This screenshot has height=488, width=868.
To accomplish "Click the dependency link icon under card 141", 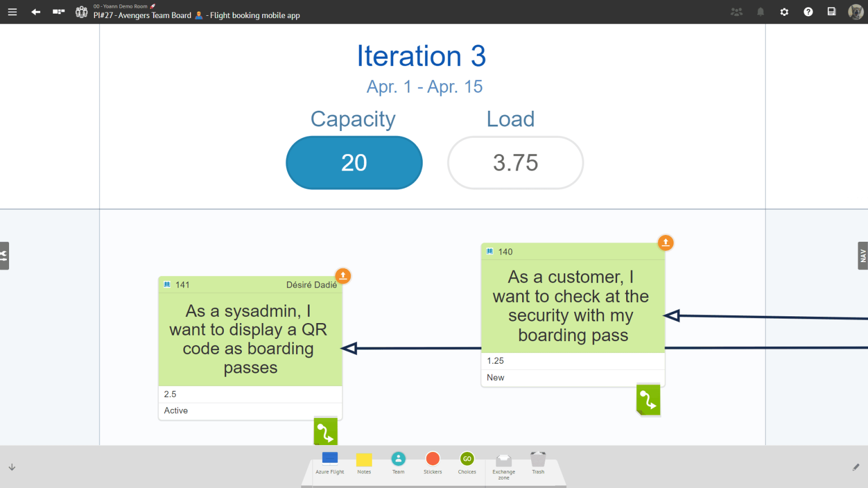I will tap(325, 430).
